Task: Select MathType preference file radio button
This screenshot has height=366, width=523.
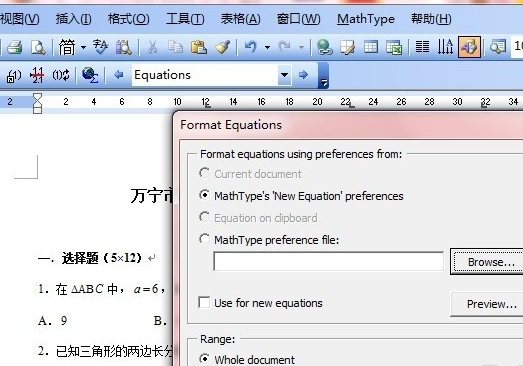Action: tap(204, 239)
